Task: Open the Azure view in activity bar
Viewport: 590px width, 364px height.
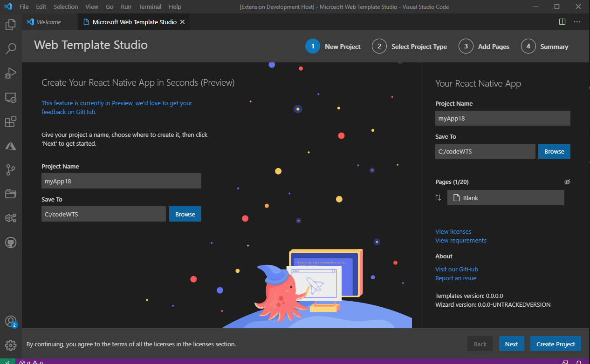Action: coord(11,146)
